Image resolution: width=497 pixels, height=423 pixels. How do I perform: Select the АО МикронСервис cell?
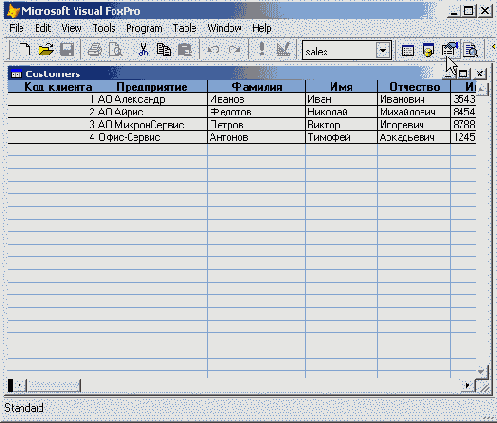(152, 125)
